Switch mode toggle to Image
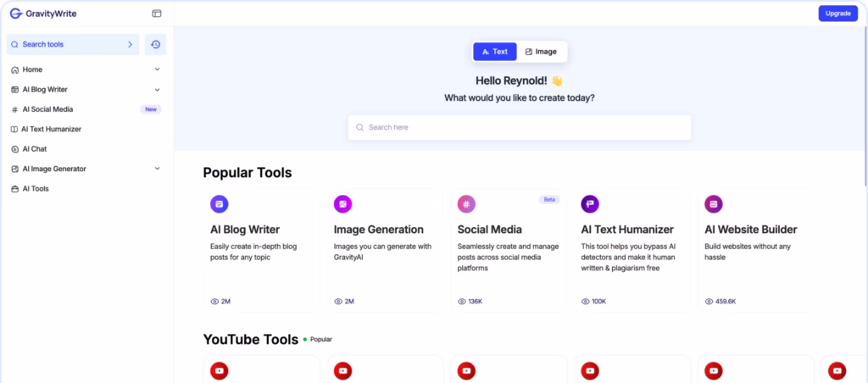This screenshot has width=868, height=383. (541, 52)
